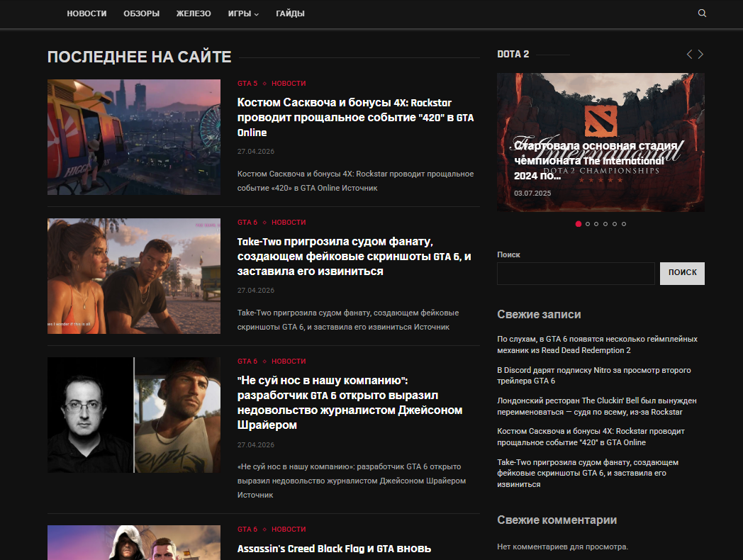The width and height of the screenshot is (743, 560).
Task: Open recent post about The Cluckin' Bell restaurant
Action: point(596,406)
